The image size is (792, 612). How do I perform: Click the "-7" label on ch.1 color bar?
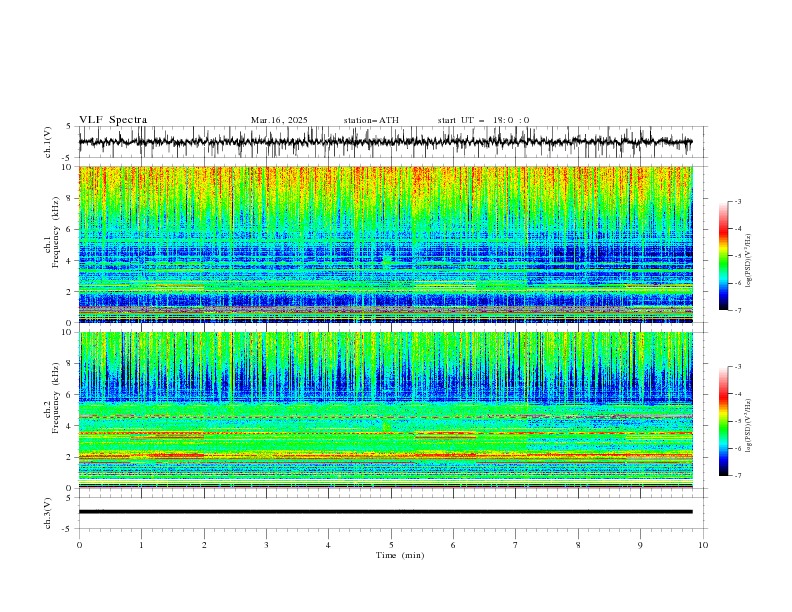point(738,310)
